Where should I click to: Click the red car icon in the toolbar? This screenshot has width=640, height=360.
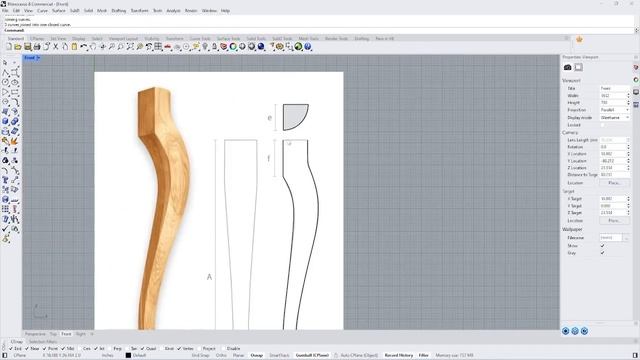(x=167, y=47)
